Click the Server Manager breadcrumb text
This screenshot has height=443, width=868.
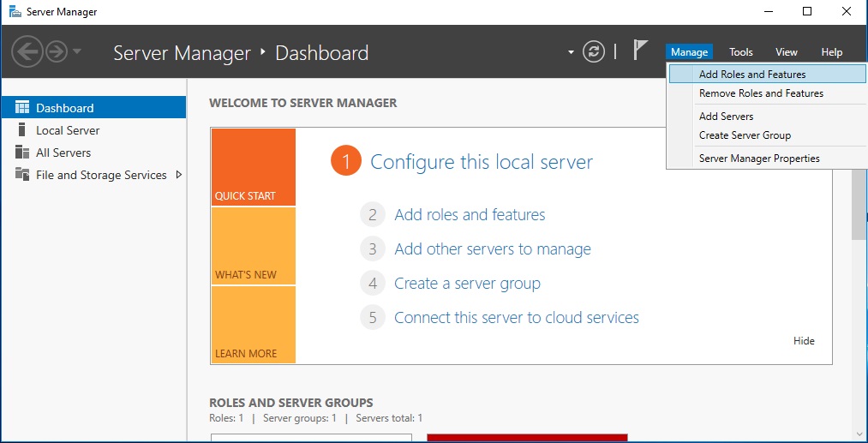(183, 53)
